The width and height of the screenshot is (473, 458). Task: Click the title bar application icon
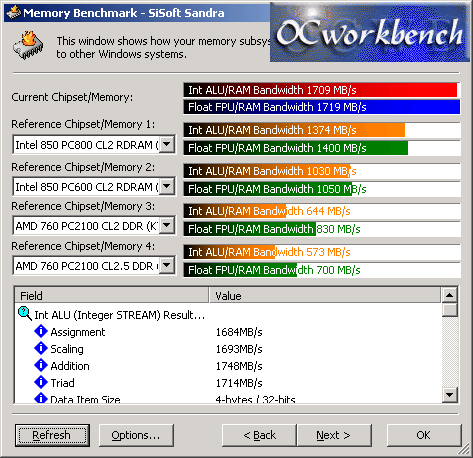[x=13, y=13]
